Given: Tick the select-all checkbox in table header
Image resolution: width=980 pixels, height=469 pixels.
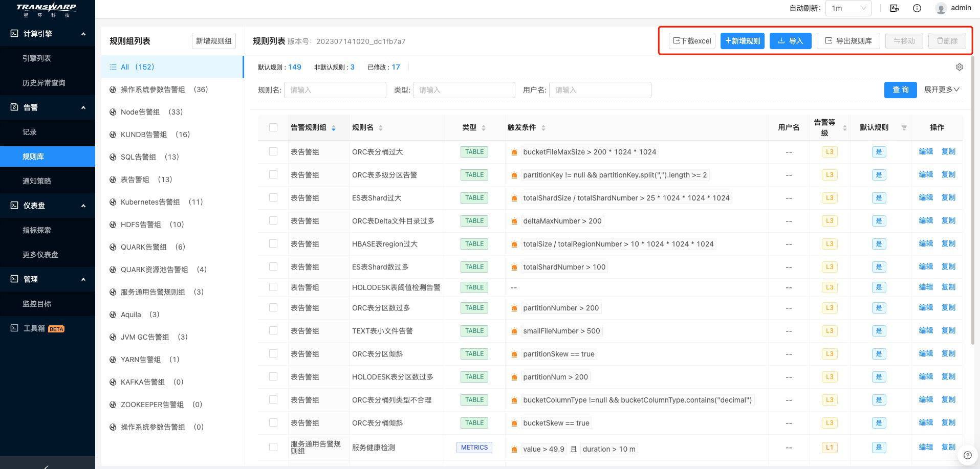Looking at the screenshot, I should click(273, 127).
